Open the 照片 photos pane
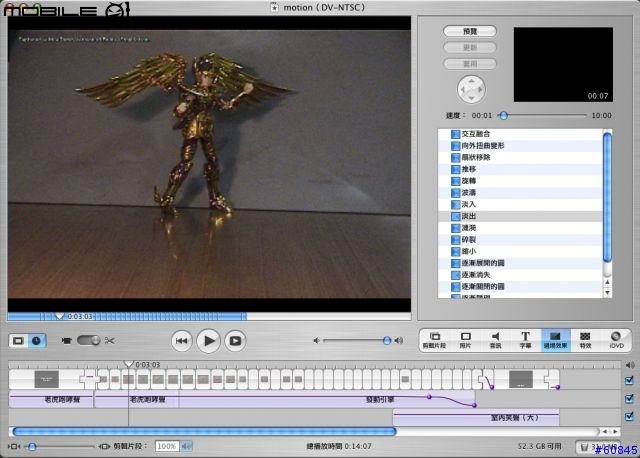The height and width of the screenshot is (458, 640). point(465,340)
